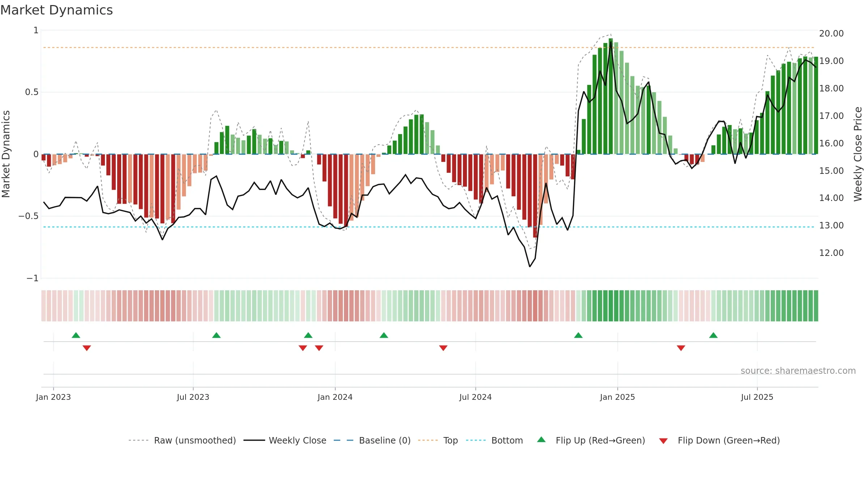Viewport: 868px width, 488px height.
Task: Click the Jan 2023 axis label
Action: click(54, 397)
